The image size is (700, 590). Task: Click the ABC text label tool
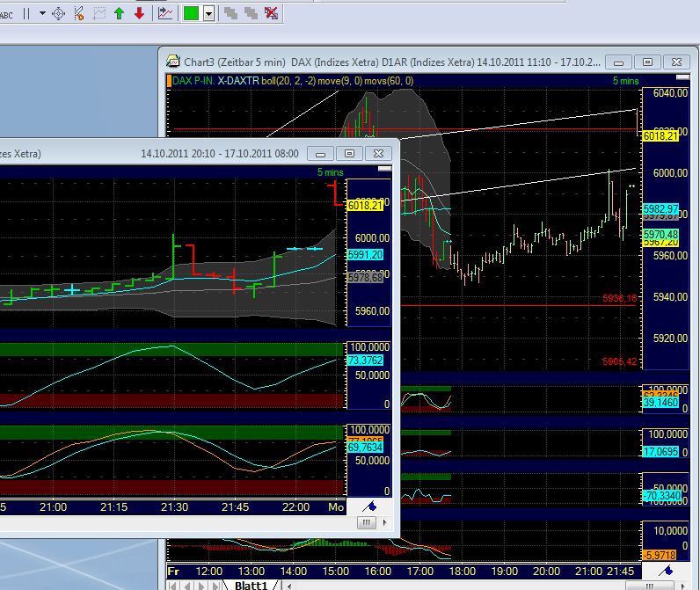pyautogui.click(x=4, y=13)
